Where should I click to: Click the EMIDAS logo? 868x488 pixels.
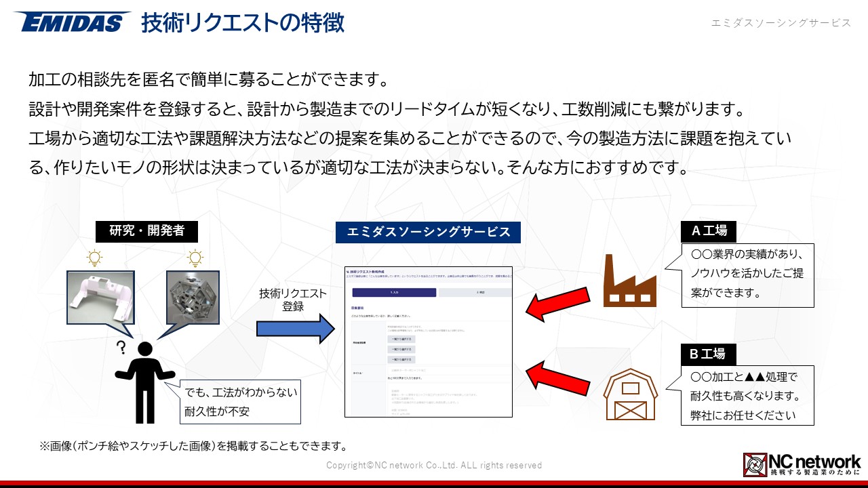pyautogui.click(x=71, y=22)
